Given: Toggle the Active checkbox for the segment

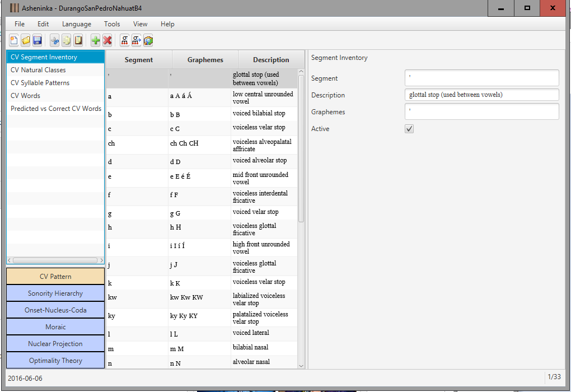Looking at the screenshot, I should click(409, 128).
